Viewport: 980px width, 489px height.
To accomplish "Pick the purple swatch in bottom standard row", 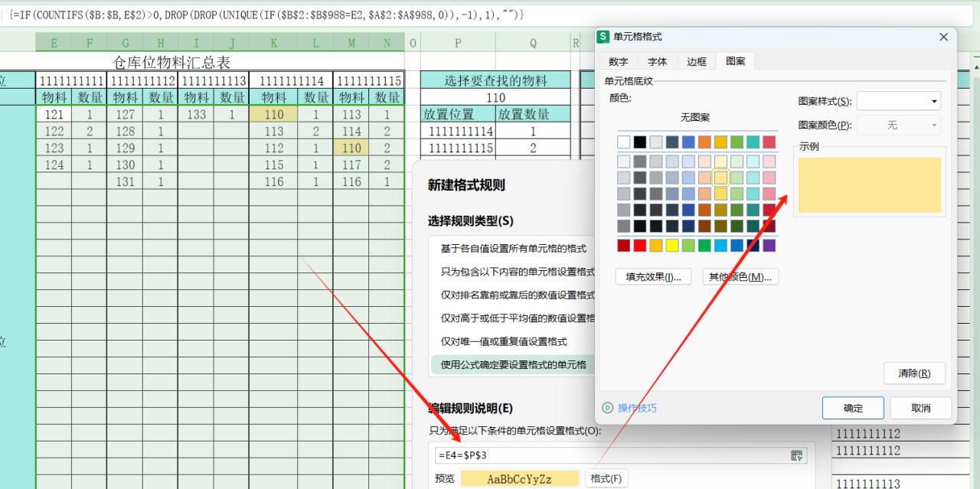I will point(769,246).
